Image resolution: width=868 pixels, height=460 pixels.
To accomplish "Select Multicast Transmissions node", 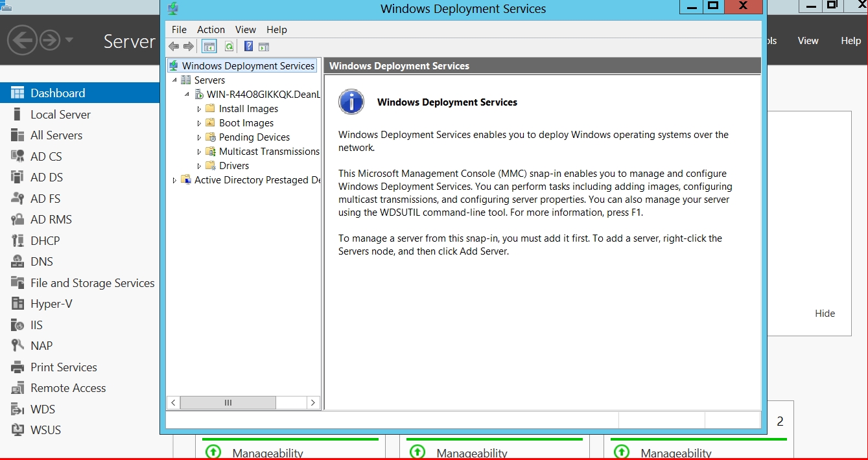I will point(269,152).
